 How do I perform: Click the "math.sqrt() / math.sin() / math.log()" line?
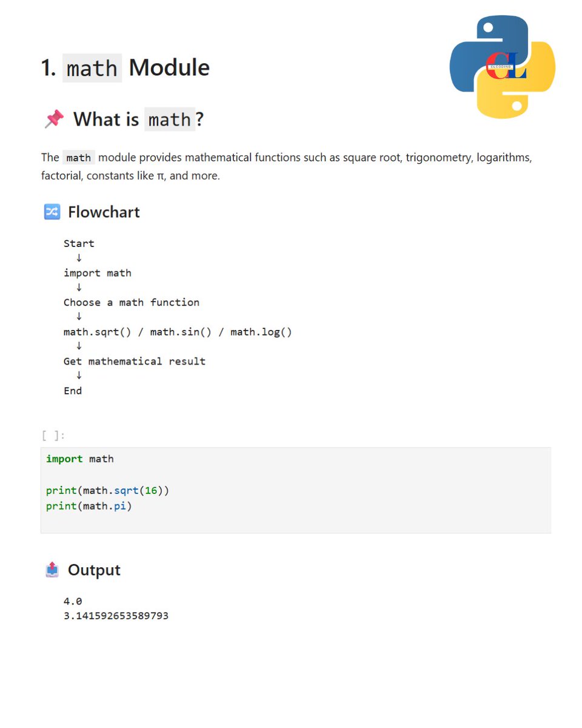[x=178, y=332]
